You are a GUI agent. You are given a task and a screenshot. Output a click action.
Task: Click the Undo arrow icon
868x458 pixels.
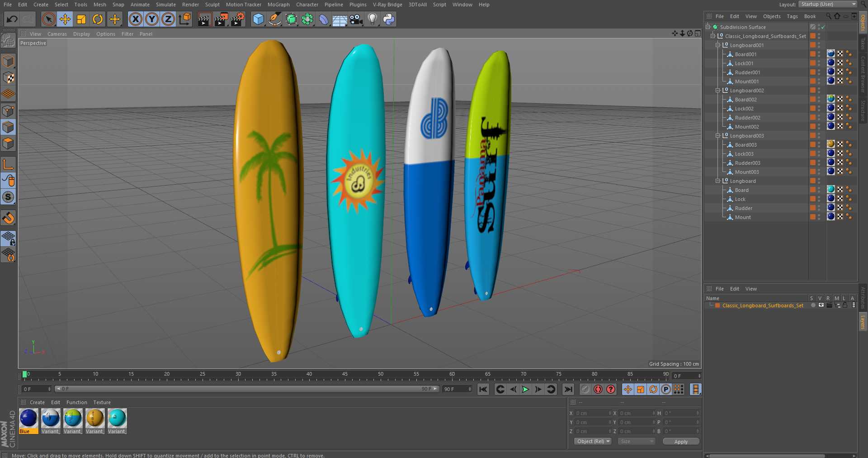coord(12,19)
